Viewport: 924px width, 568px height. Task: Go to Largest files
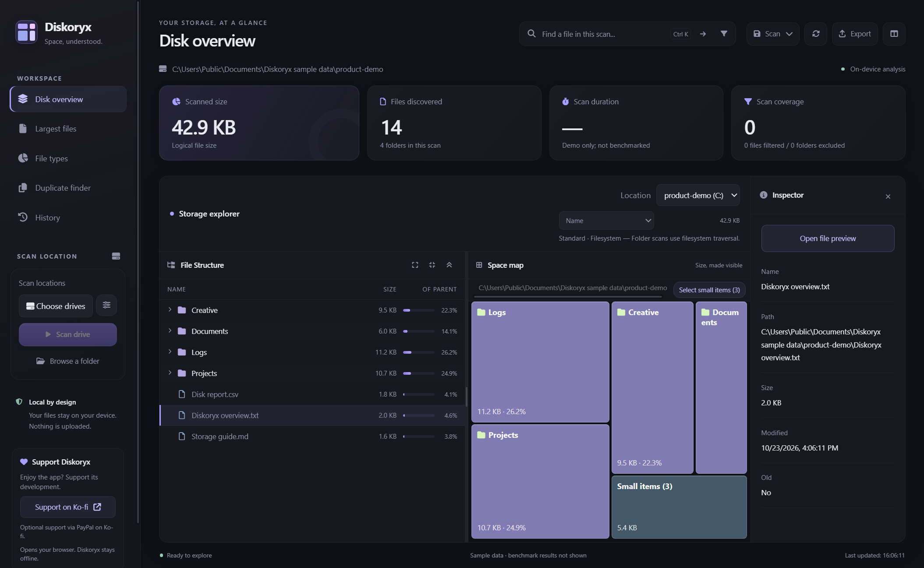[x=68, y=128]
